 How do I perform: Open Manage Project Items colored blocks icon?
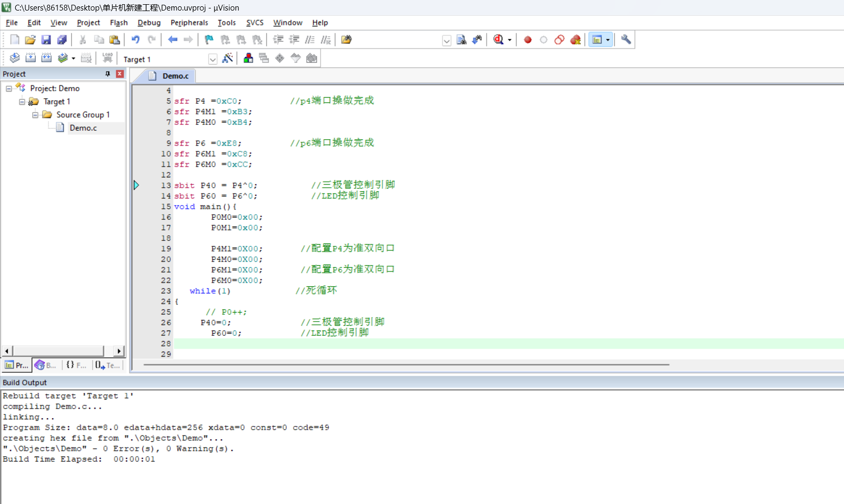tap(248, 58)
